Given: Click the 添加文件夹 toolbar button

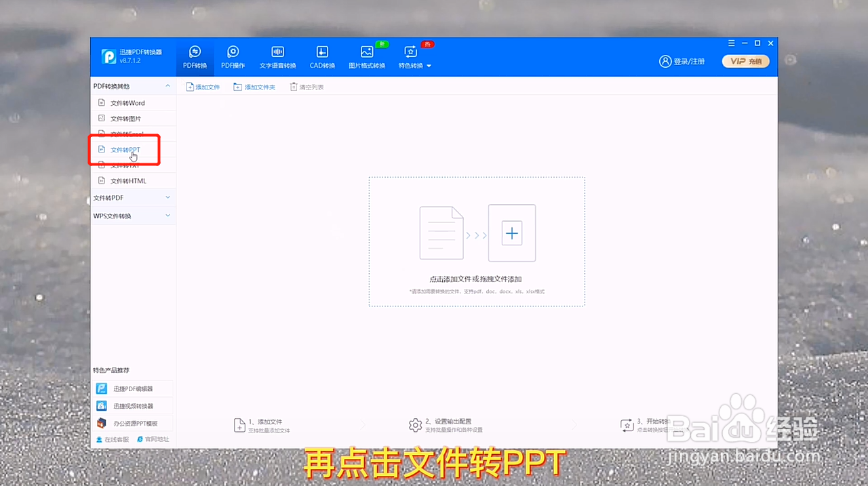Looking at the screenshot, I should coord(254,87).
